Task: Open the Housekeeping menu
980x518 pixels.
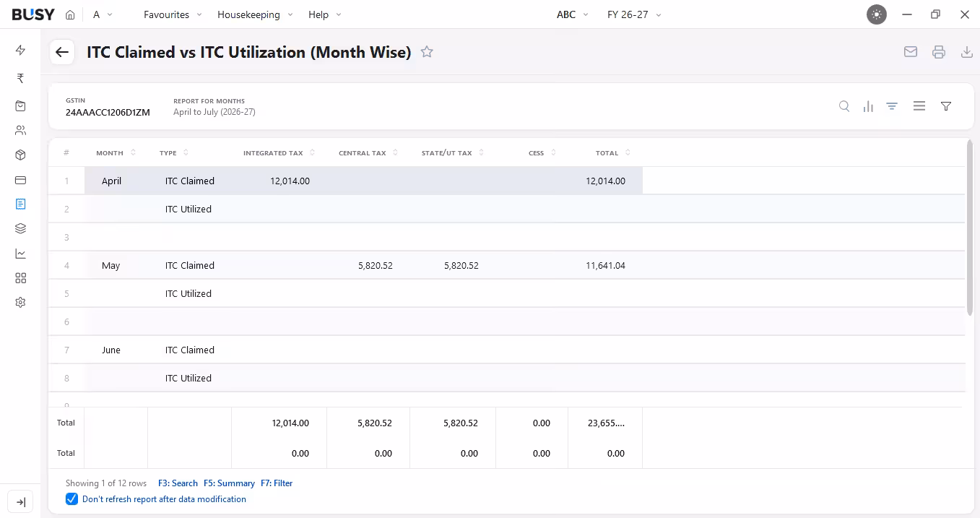Action: (255, 14)
